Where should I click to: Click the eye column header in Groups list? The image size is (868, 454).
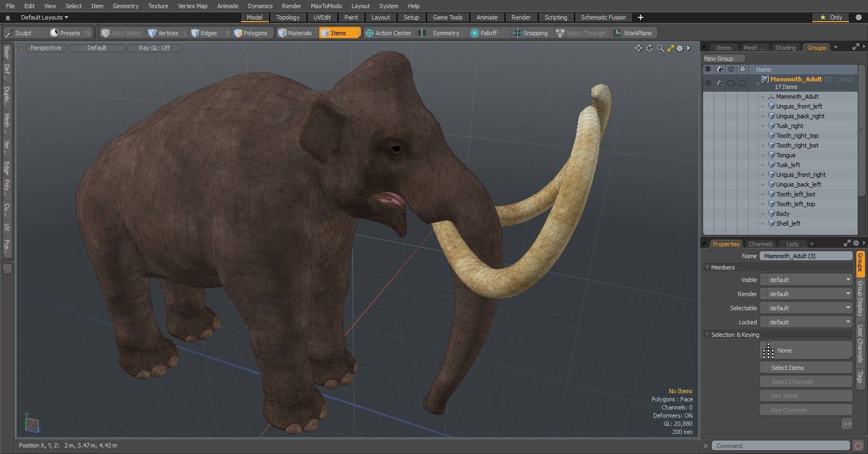(x=708, y=69)
